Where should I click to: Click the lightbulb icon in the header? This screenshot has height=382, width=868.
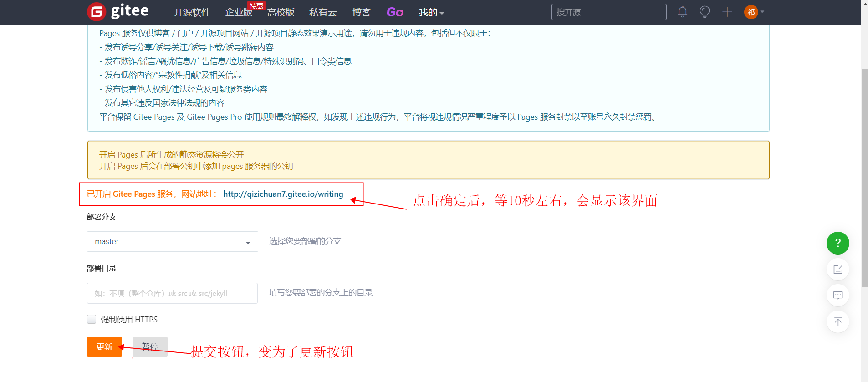705,12
